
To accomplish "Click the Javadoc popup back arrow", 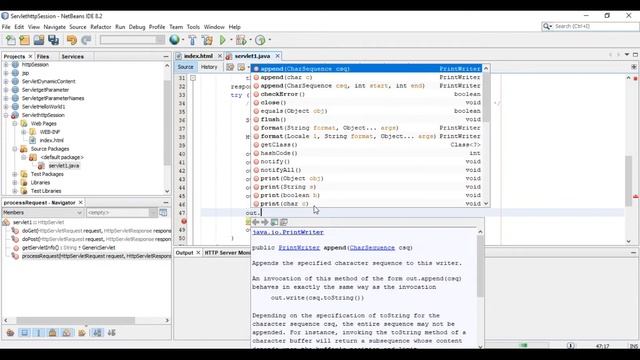I will (x=256, y=222).
